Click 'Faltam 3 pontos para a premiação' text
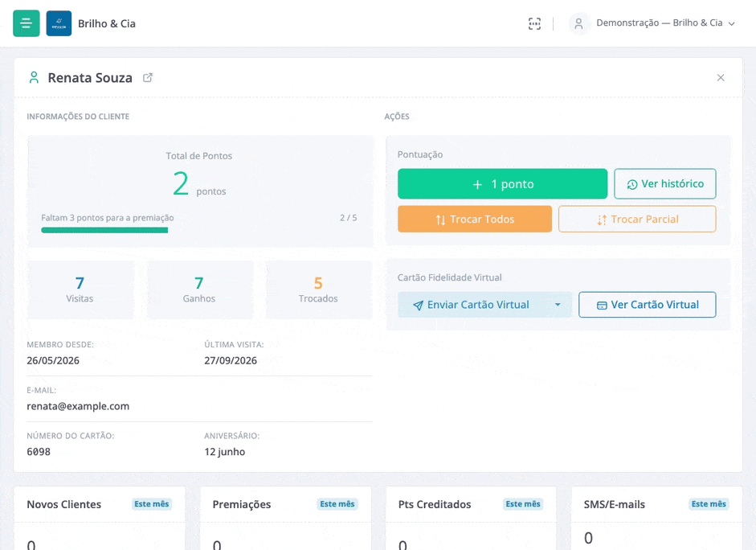The width and height of the screenshot is (756, 550). tap(108, 218)
